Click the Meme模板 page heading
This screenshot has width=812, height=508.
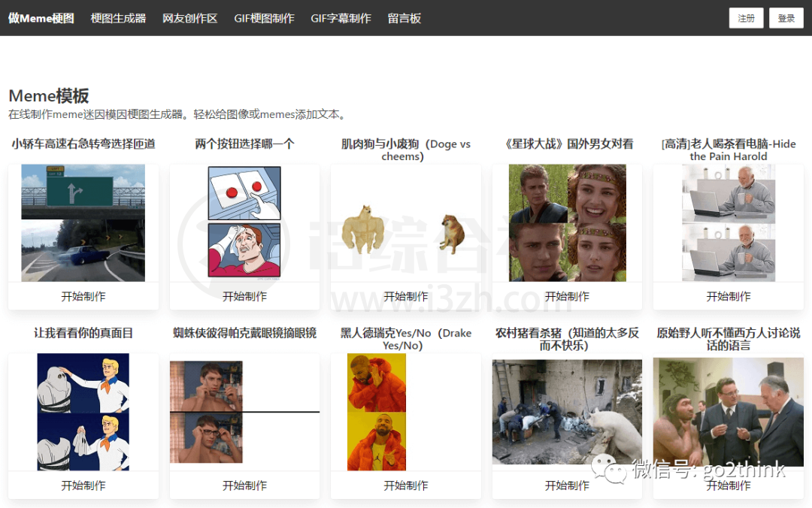(x=49, y=95)
